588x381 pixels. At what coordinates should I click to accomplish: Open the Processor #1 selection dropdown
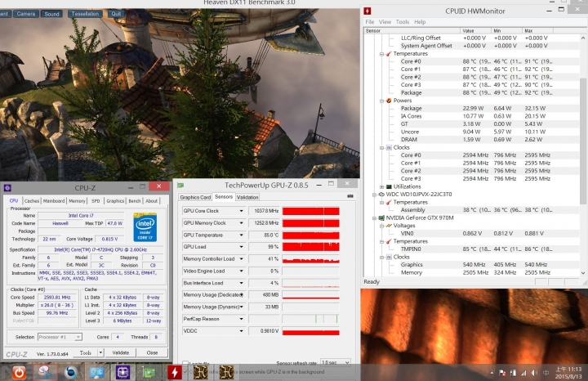(x=78, y=337)
